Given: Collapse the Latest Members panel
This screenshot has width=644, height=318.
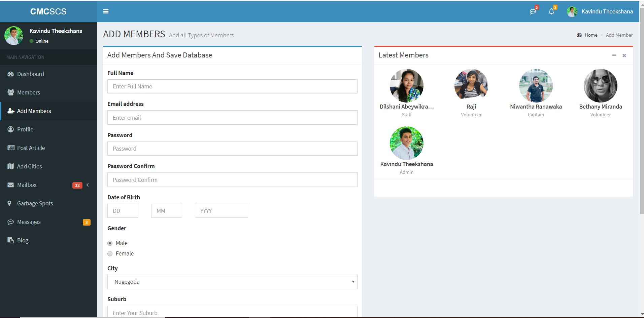Looking at the screenshot, I should [x=614, y=55].
